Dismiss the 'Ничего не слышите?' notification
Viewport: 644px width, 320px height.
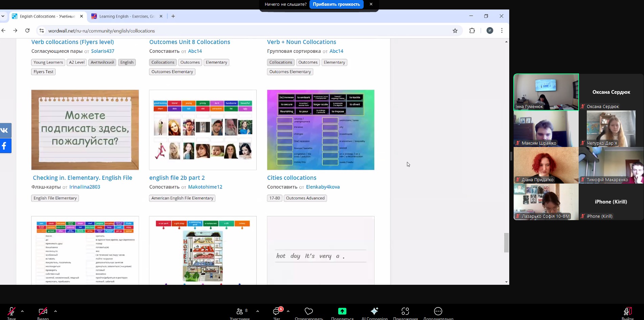371,4
